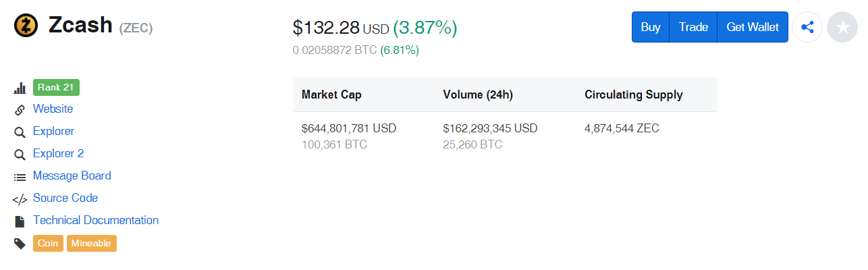The width and height of the screenshot is (868, 270).
Task: Open the Technical Documentation link
Action: [x=96, y=220]
